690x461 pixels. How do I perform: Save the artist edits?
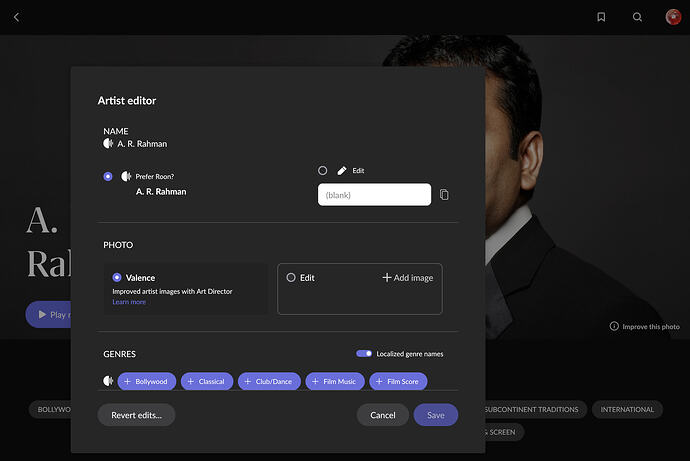[436, 415]
